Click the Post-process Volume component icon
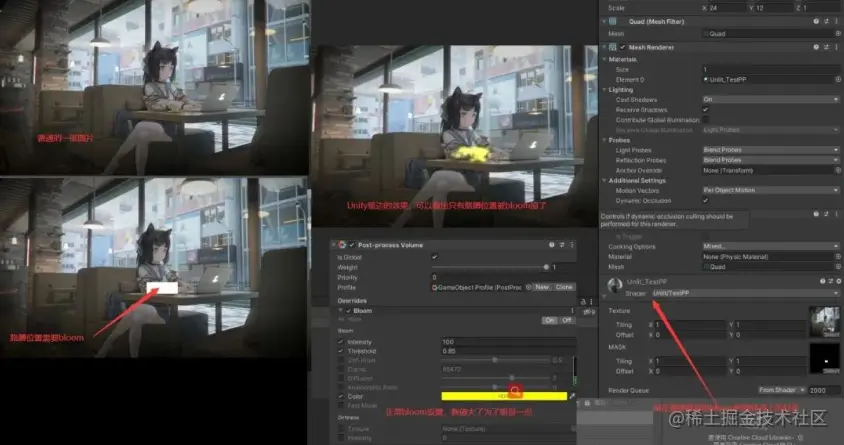The height and width of the screenshot is (445, 844). (x=342, y=245)
